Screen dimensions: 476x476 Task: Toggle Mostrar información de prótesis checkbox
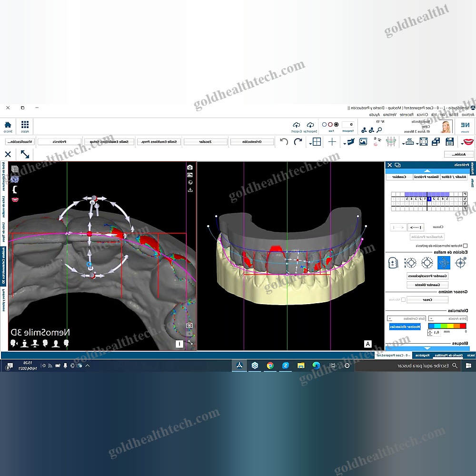click(466, 246)
